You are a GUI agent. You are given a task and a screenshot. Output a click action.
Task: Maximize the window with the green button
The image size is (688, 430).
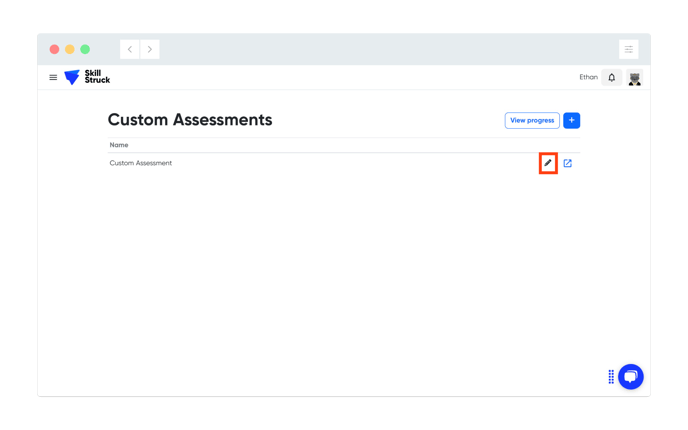point(85,49)
